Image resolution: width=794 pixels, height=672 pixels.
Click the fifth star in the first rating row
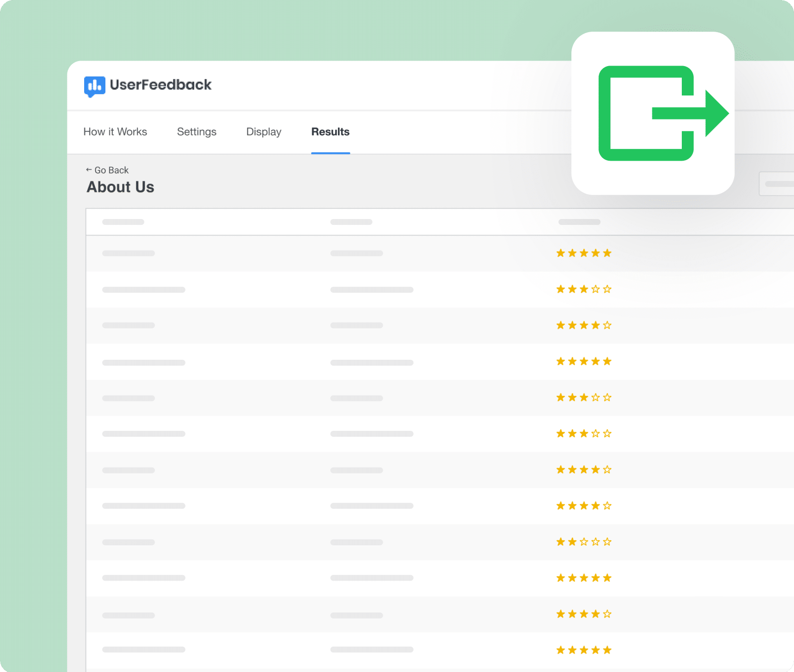607,253
